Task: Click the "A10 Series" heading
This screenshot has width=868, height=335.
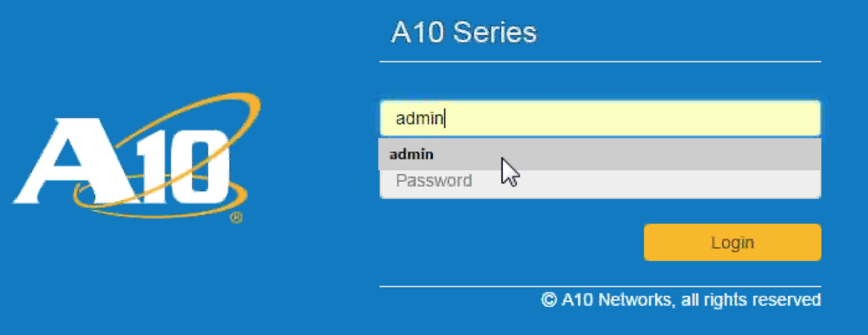Action: point(463,33)
